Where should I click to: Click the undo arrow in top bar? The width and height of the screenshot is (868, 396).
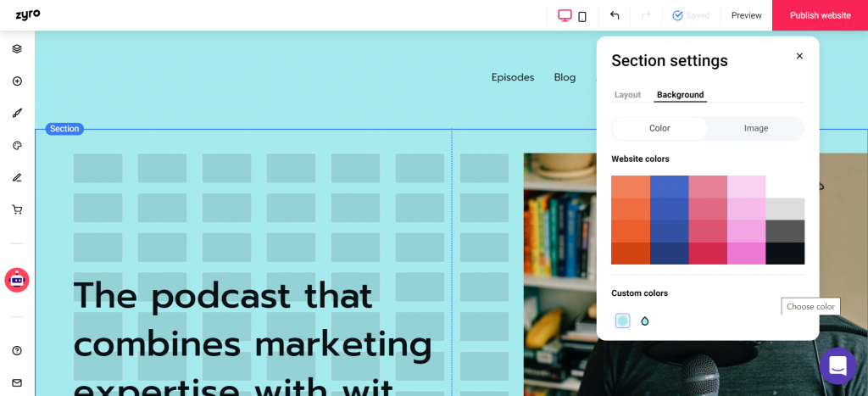615,15
